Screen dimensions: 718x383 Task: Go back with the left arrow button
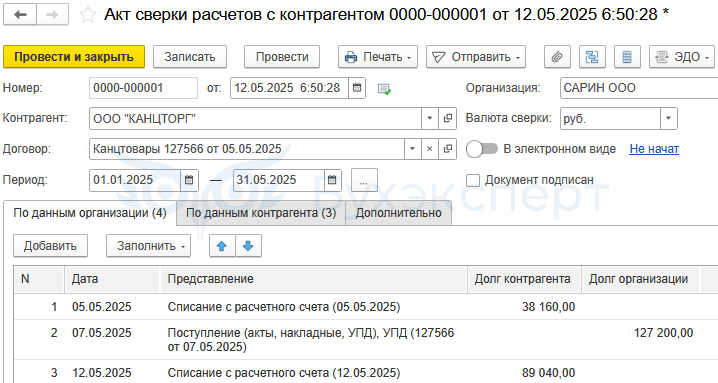pos(20,15)
